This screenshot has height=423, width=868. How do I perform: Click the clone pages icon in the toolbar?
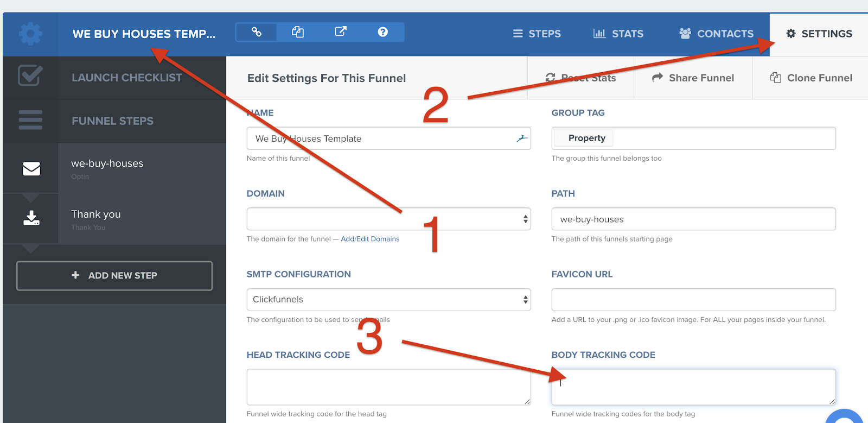pyautogui.click(x=298, y=32)
